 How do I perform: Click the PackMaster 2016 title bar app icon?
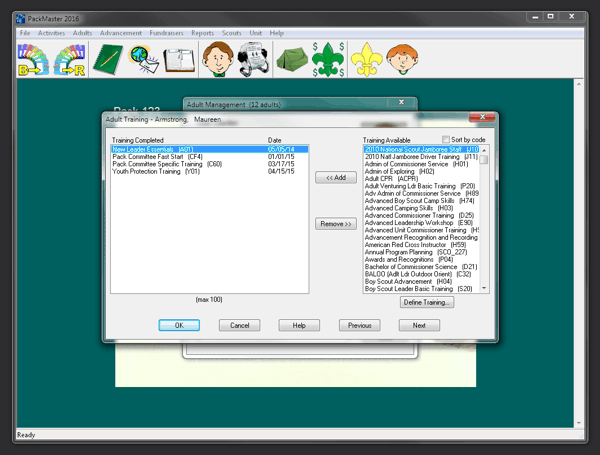(21, 18)
